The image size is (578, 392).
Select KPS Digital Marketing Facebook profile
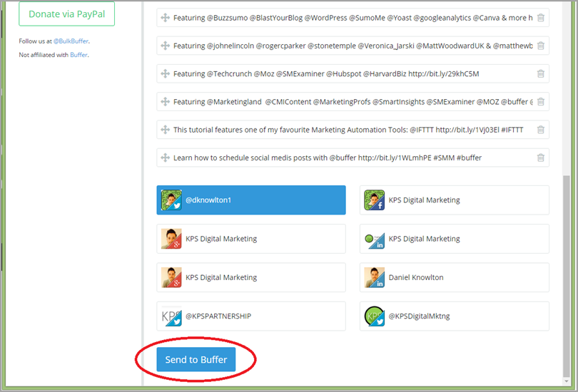454,200
